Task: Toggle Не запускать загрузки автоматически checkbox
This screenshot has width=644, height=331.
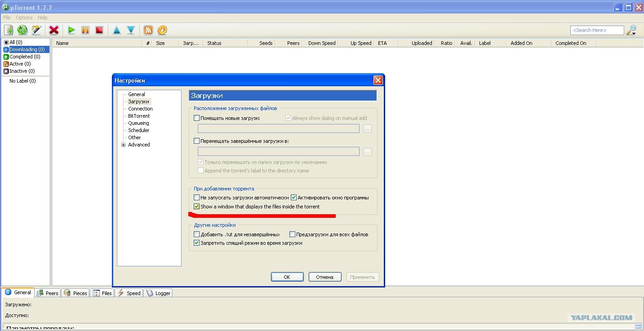Action: pos(196,198)
